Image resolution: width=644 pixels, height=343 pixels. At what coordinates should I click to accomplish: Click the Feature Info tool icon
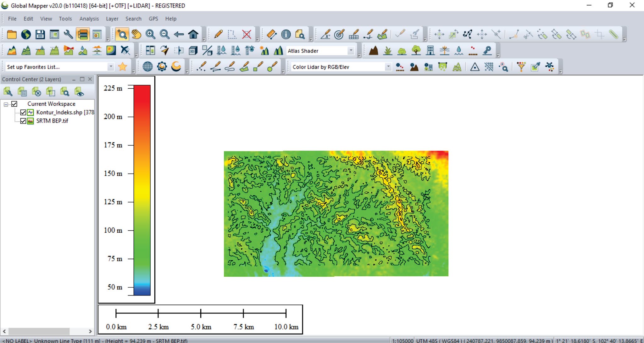pos(286,35)
